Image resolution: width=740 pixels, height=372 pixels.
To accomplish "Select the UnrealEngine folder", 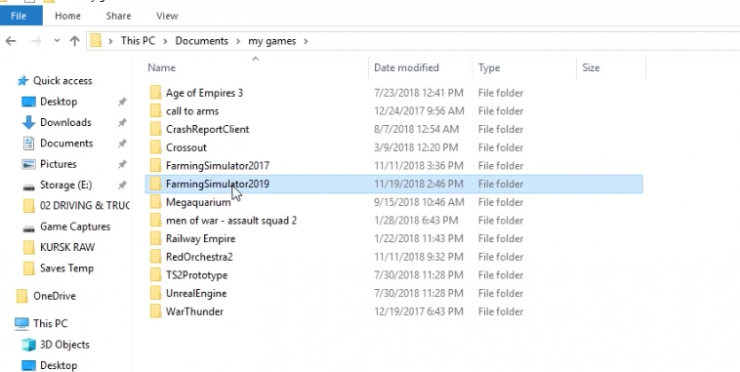I will pos(196,293).
